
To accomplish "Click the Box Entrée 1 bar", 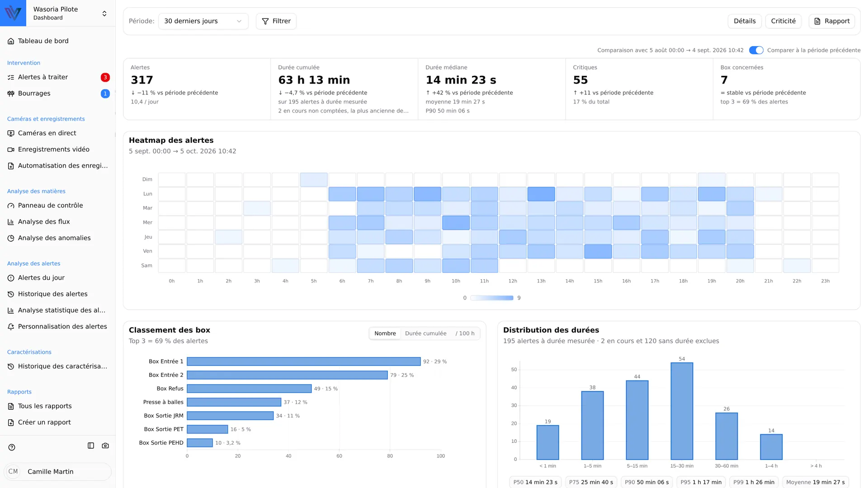I will click(x=303, y=361).
